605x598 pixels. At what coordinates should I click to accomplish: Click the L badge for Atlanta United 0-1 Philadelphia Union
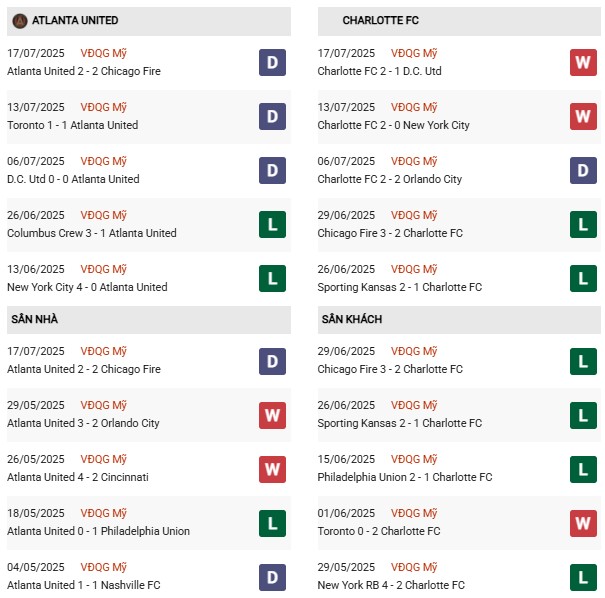coord(272,523)
